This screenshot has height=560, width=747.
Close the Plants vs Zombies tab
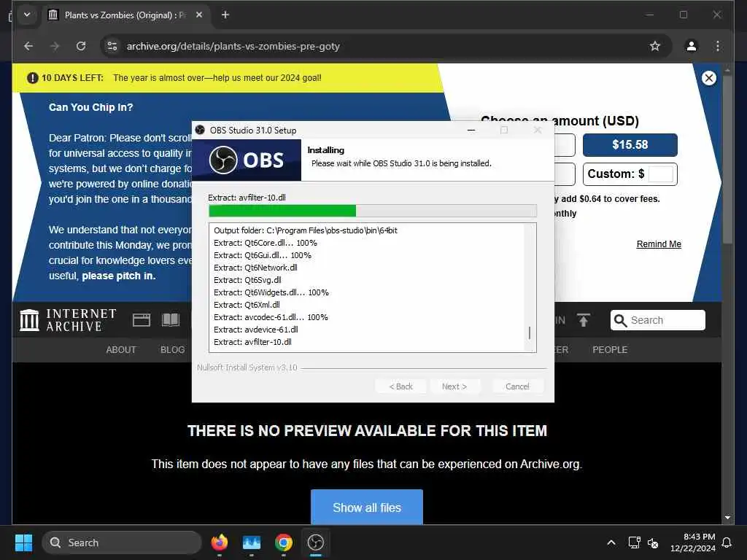[199, 15]
